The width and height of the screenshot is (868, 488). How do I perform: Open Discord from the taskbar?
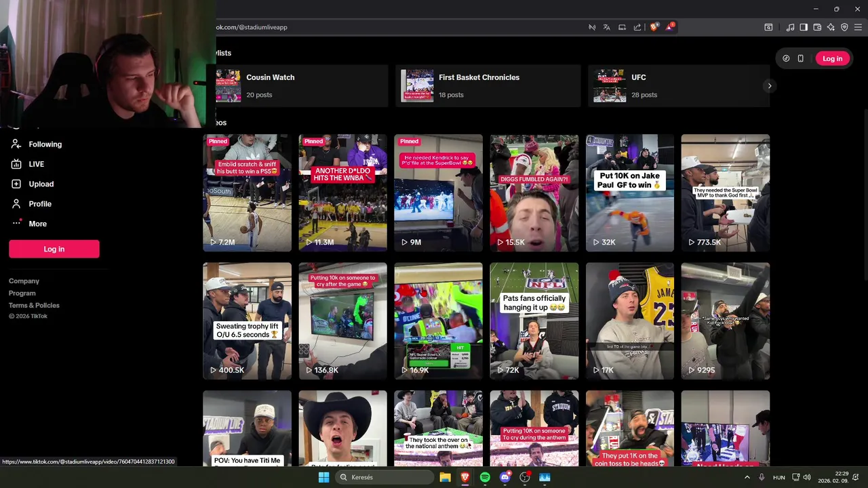point(505,477)
